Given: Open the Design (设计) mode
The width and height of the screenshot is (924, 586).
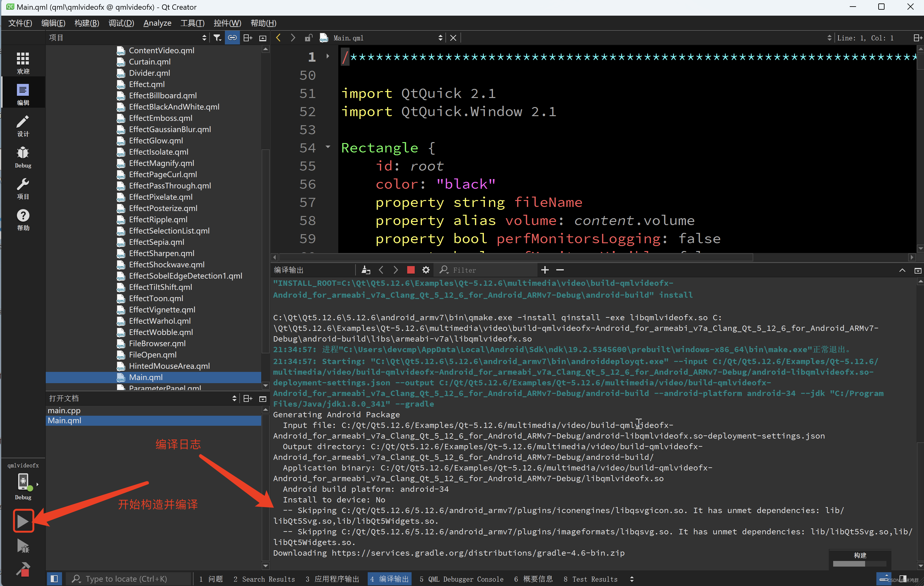Looking at the screenshot, I should point(23,126).
